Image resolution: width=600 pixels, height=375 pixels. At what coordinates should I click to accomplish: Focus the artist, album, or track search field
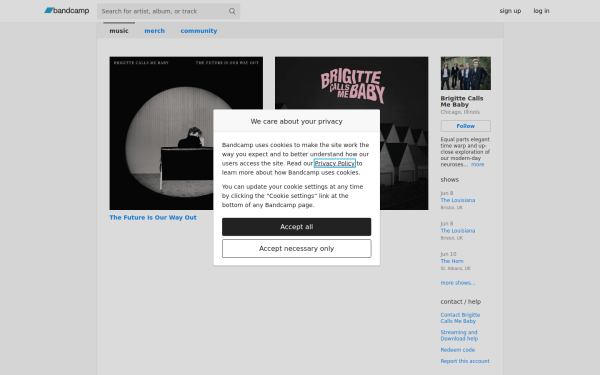[x=168, y=11]
